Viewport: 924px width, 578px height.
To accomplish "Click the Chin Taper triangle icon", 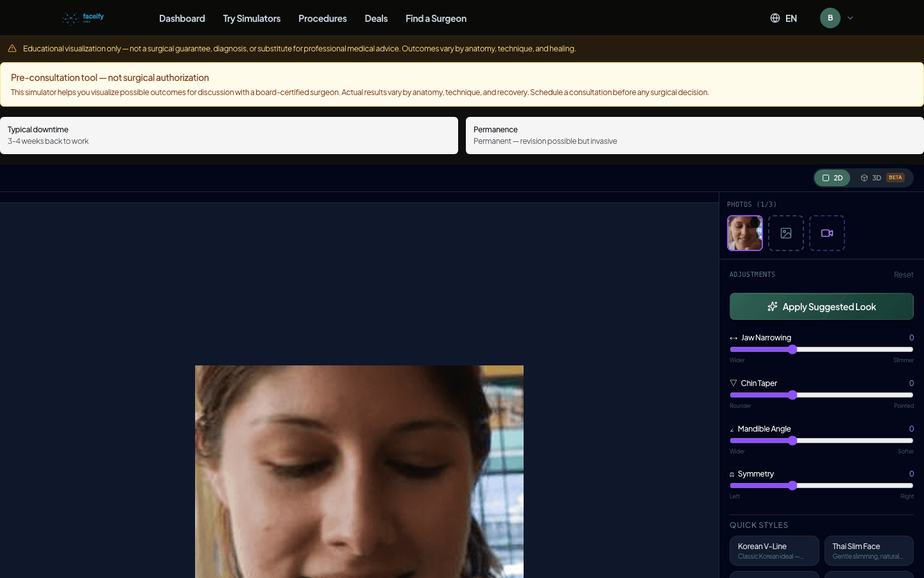I will (733, 383).
